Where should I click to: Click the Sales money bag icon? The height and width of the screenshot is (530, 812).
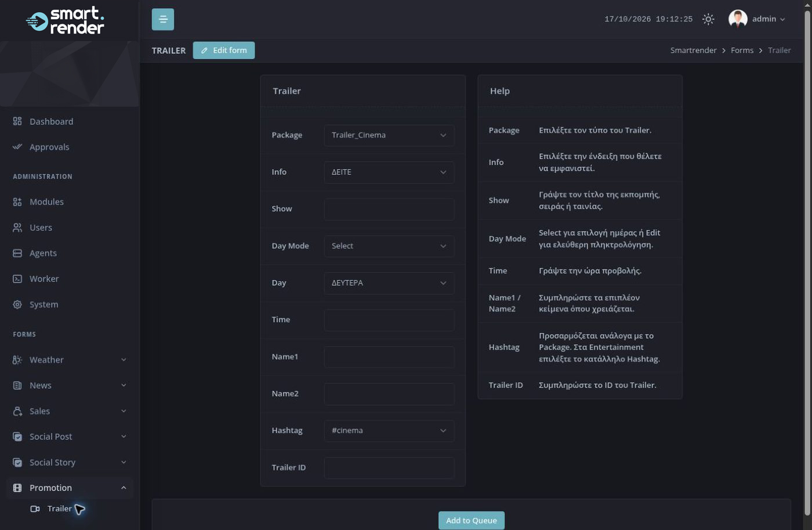tap(17, 411)
